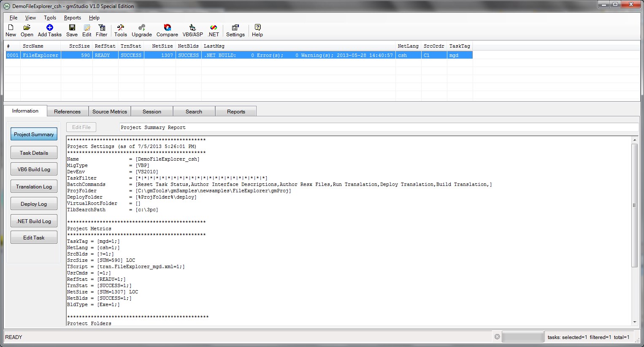Open the Tools menu in menu bar

click(50, 18)
